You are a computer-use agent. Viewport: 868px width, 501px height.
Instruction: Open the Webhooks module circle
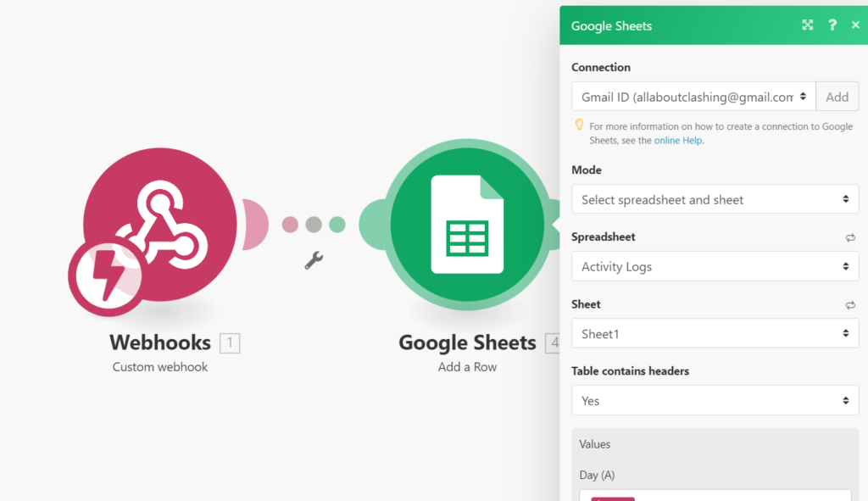click(160, 224)
